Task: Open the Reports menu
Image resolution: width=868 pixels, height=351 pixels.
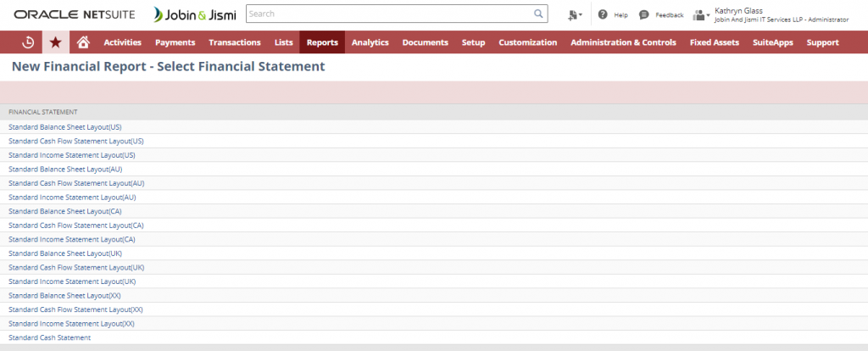Action: [x=322, y=42]
